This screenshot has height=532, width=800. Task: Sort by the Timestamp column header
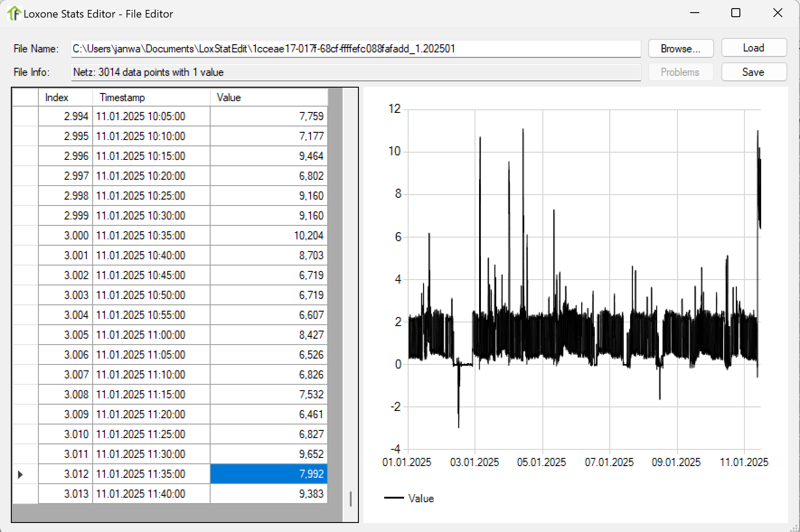point(151,98)
